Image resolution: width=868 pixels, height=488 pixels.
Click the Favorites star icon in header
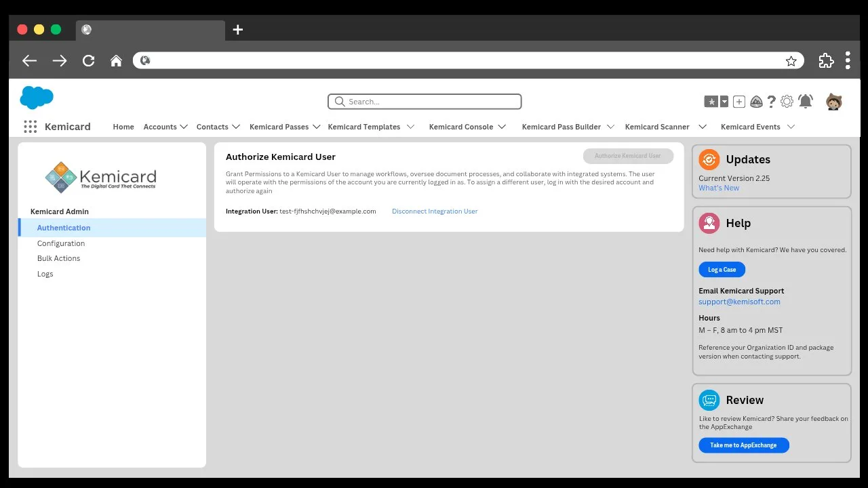[711, 102]
